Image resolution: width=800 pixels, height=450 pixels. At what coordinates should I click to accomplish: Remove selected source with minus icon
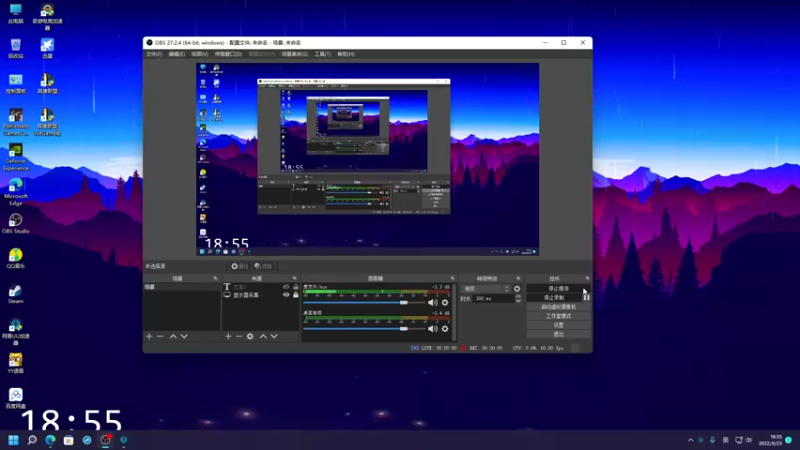click(x=239, y=336)
